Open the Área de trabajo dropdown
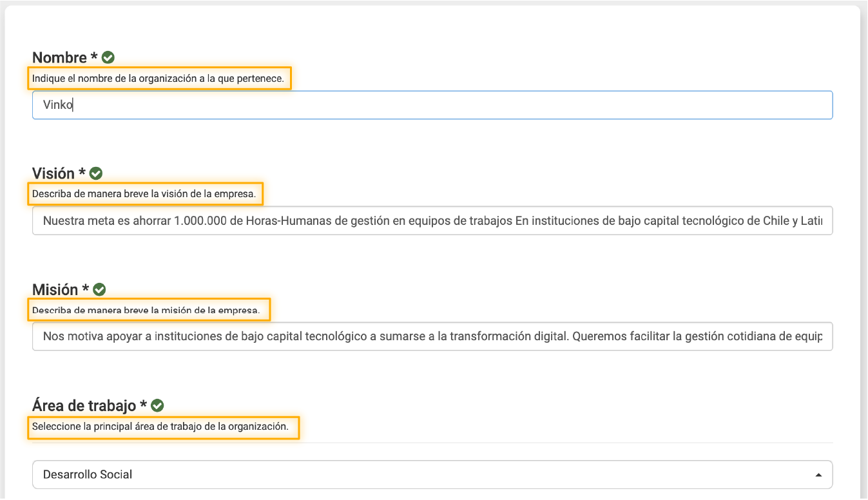The height and width of the screenshot is (500, 868). pos(432,474)
